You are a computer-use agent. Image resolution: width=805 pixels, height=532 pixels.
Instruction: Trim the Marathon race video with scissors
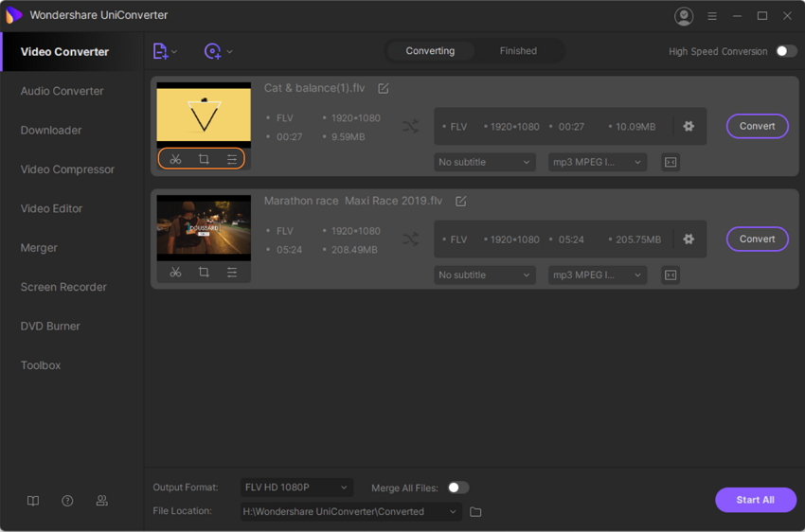175,272
